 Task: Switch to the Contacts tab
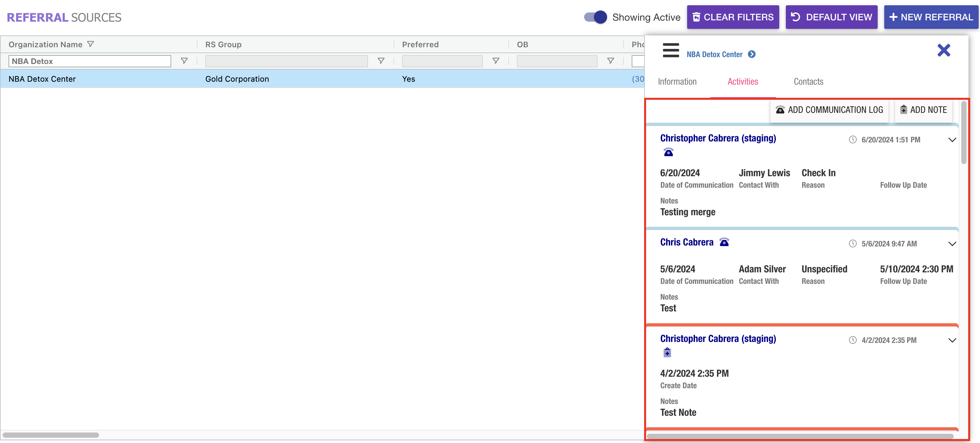tap(808, 81)
